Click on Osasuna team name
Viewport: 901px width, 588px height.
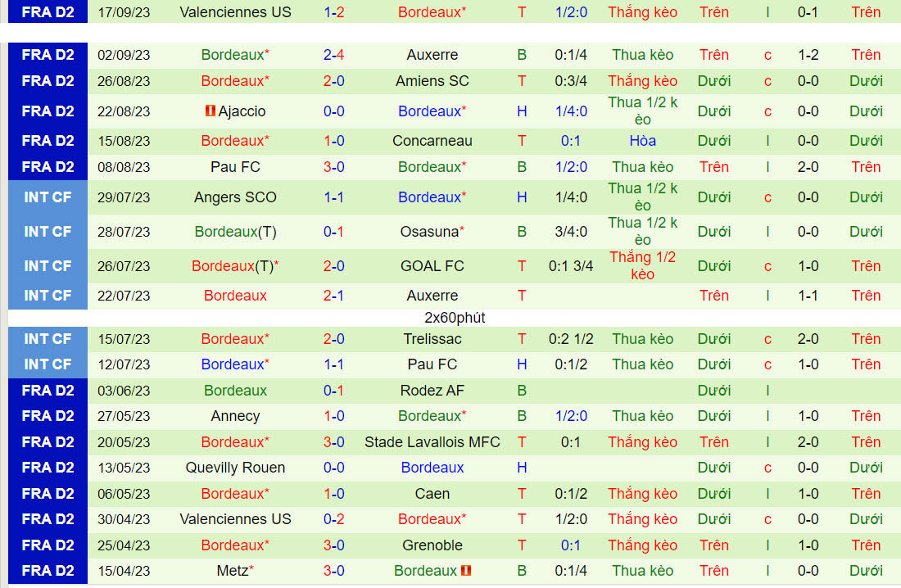pyautogui.click(x=430, y=232)
